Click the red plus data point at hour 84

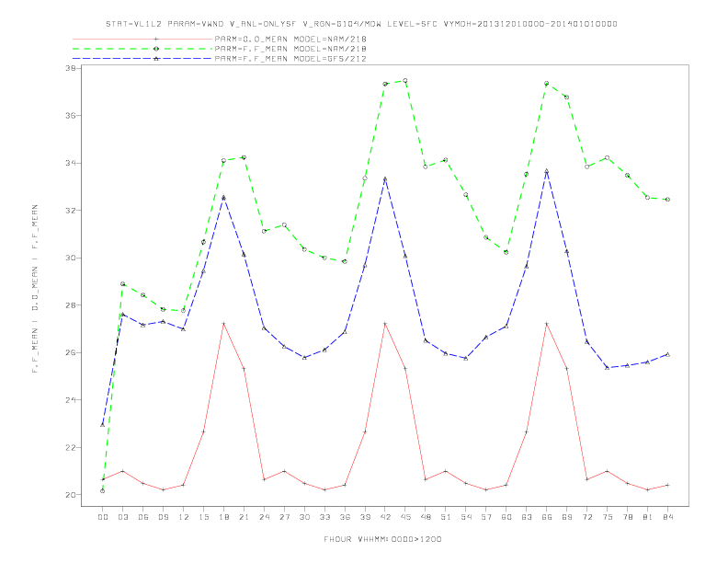pos(667,485)
